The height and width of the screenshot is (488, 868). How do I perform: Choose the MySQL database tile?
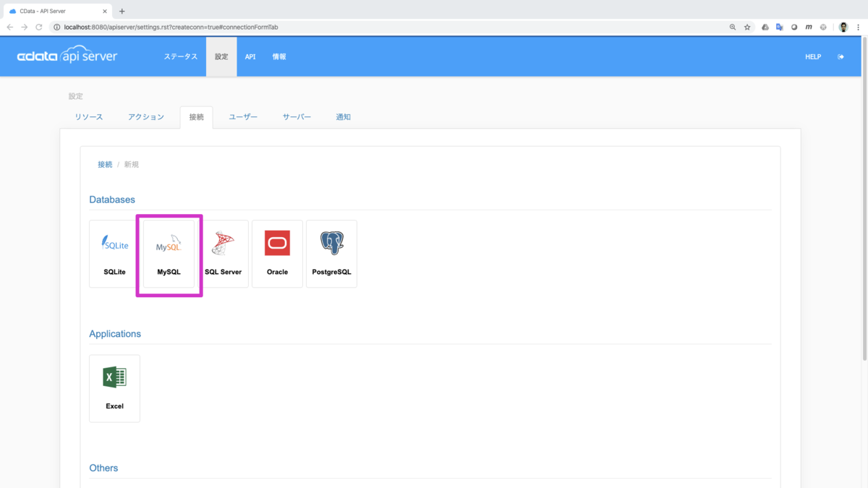[169, 254]
